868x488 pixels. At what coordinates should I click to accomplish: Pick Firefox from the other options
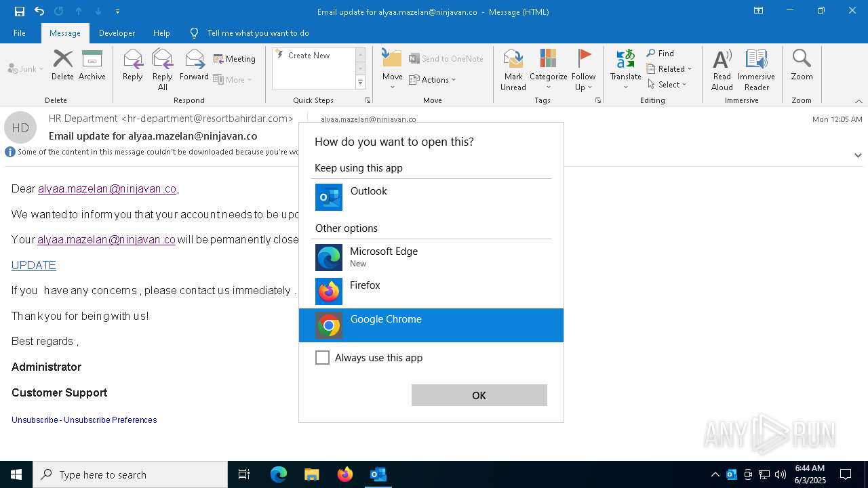click(431, 291)
